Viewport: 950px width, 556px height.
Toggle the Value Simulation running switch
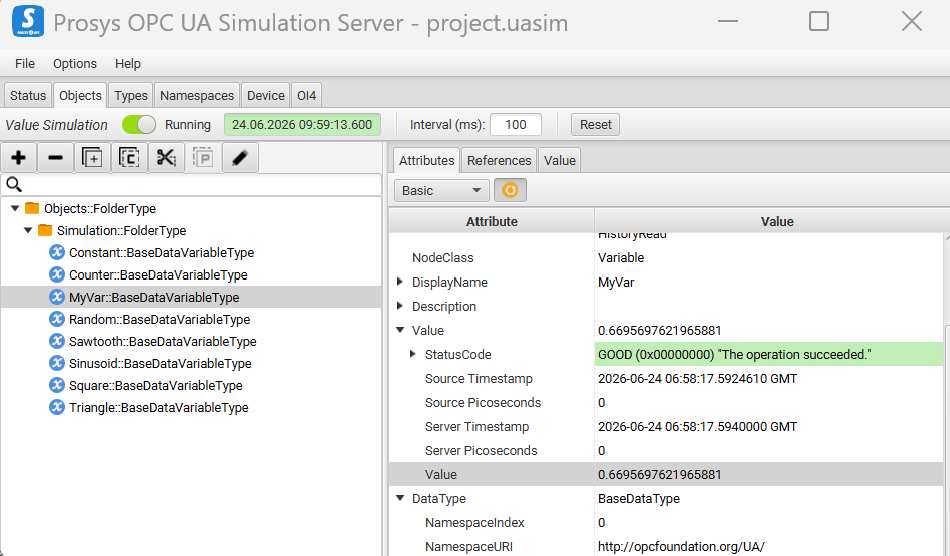[x=139, y=124]
